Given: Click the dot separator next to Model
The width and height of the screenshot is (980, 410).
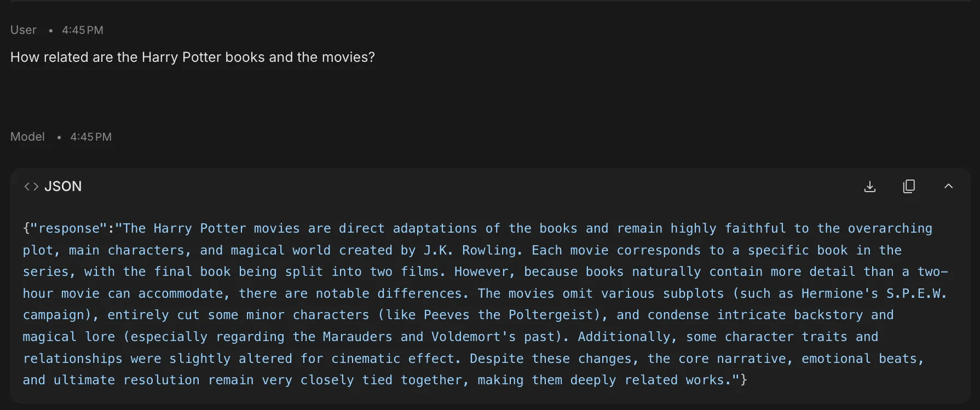Looking at the screenshot, I should click(59, 137).
